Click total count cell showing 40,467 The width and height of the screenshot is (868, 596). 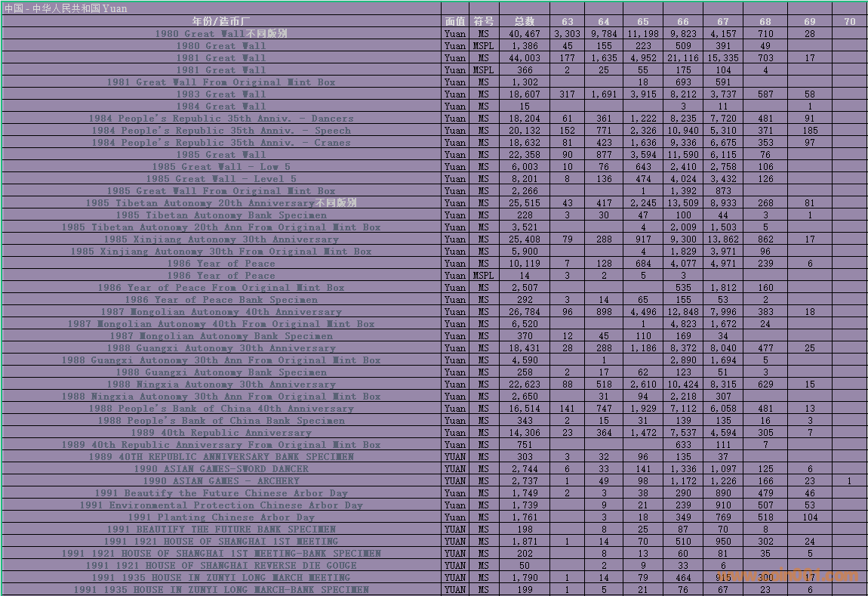[x=524, y=34]
